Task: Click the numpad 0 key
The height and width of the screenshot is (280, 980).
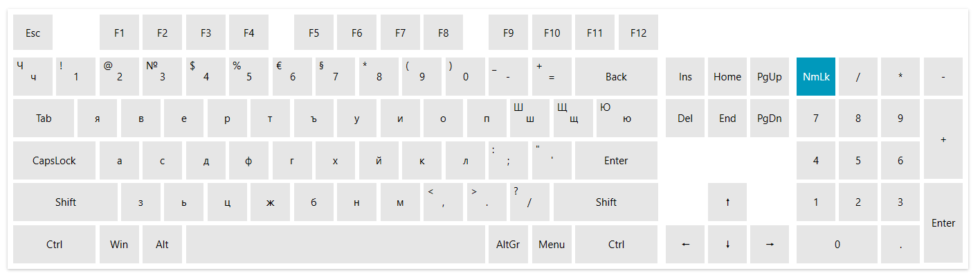Action: point(837,244)
